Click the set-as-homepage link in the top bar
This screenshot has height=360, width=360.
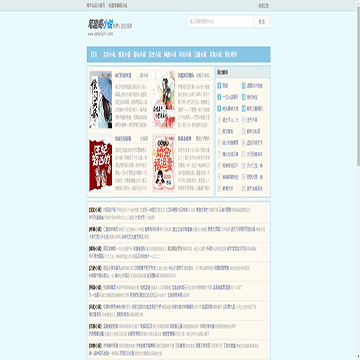pyautogui.click(x=96, y=5)
